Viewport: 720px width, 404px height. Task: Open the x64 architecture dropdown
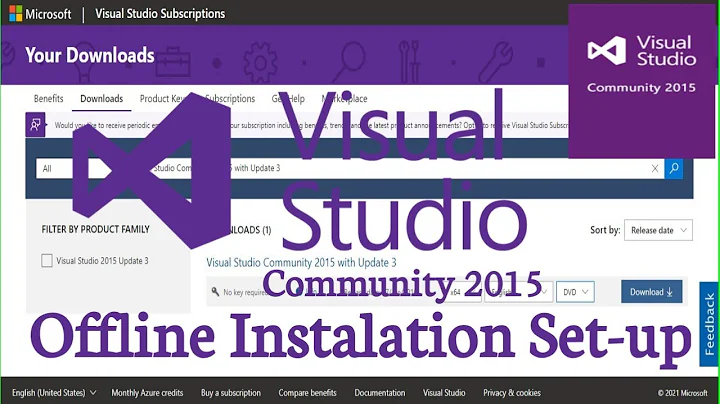click(x=462, y=292)
